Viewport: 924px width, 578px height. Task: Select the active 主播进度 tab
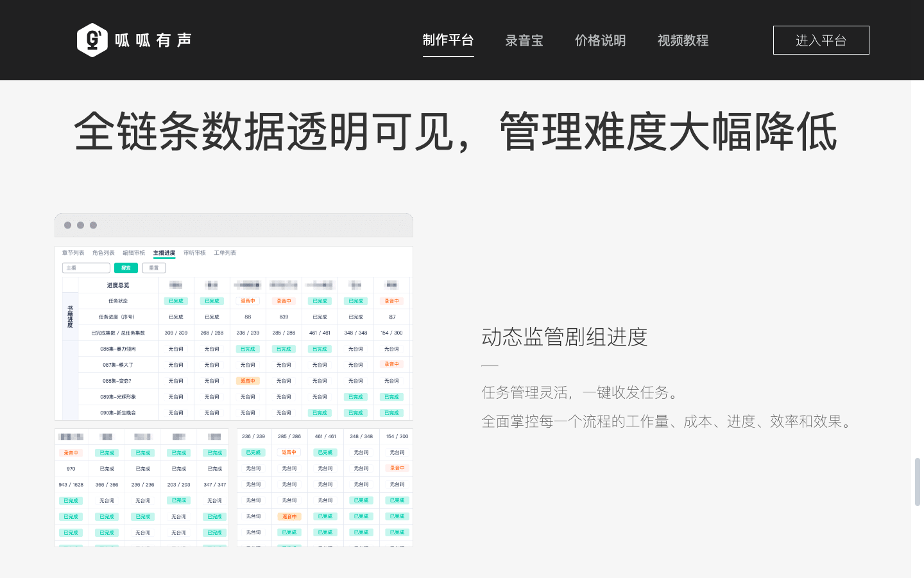click(x=164, y=253)
